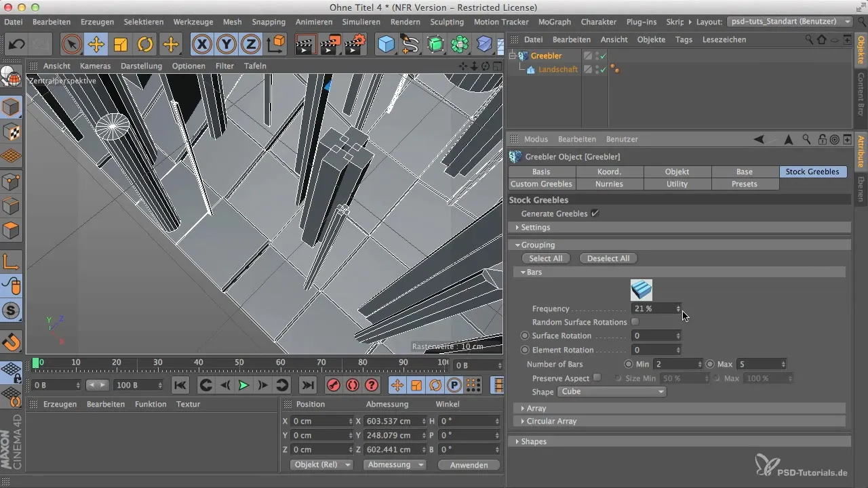Play the animation forward
Screen dimensions: 868x488
[x=243, y=385]
